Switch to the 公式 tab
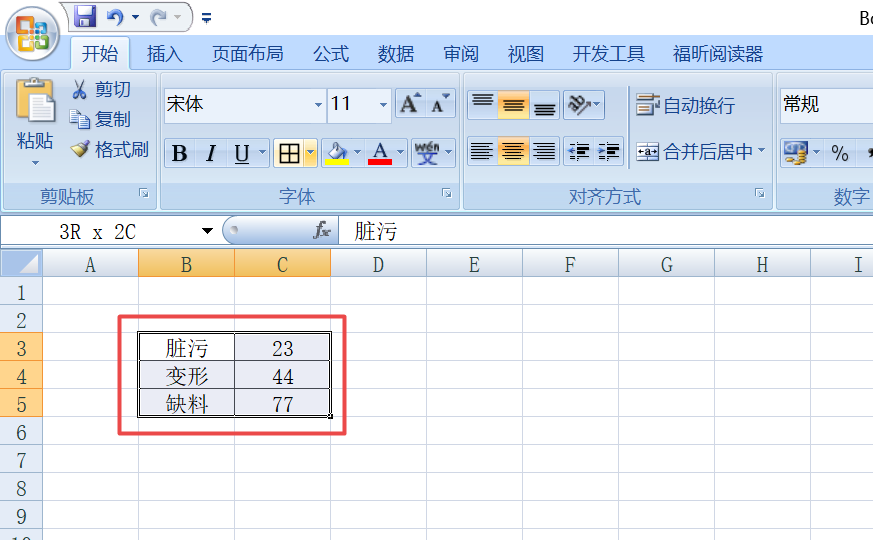 (x=331, y=54)
